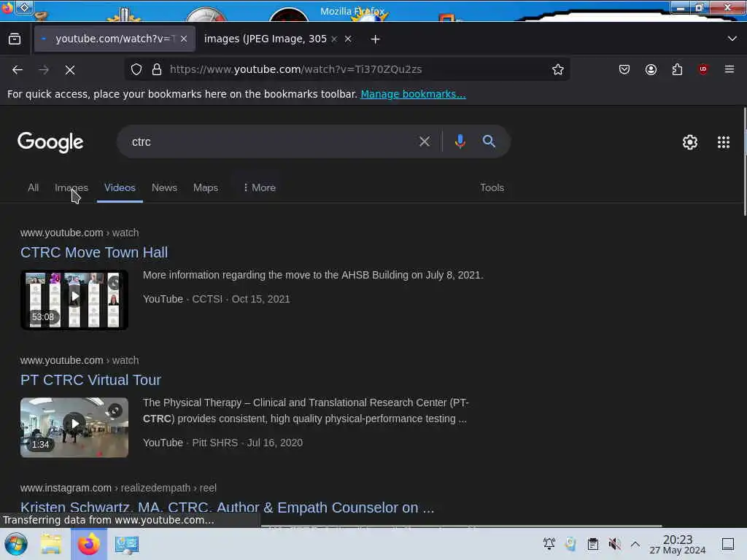Expand the More search categories menu
Image resolution: width=747 pixels, height=560 pixels.
(x=259, y=187)
